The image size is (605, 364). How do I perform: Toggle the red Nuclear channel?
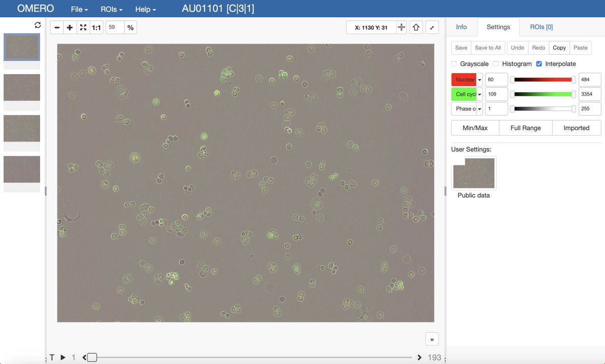click(x=464, y=80)
